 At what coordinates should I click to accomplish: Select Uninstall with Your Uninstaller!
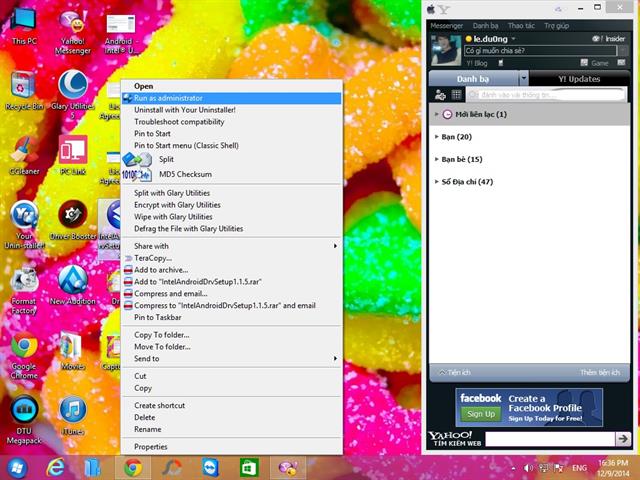coord(231,110)
